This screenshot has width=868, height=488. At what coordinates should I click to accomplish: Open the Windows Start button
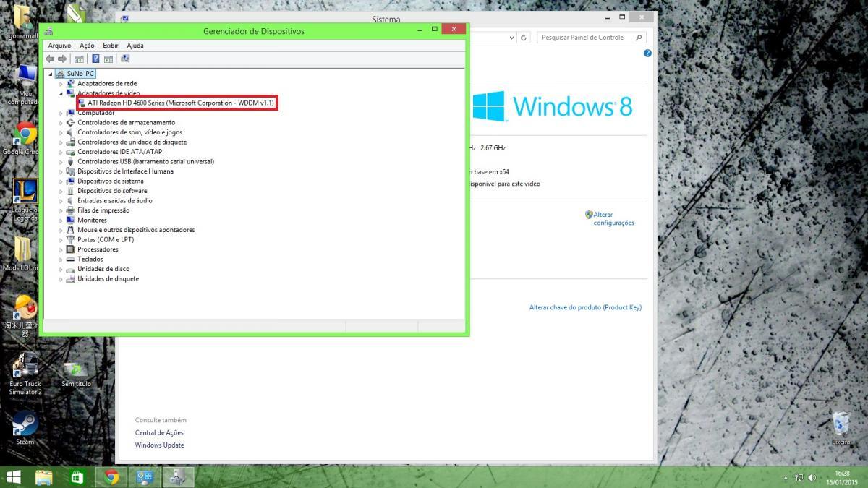[13, 477]
